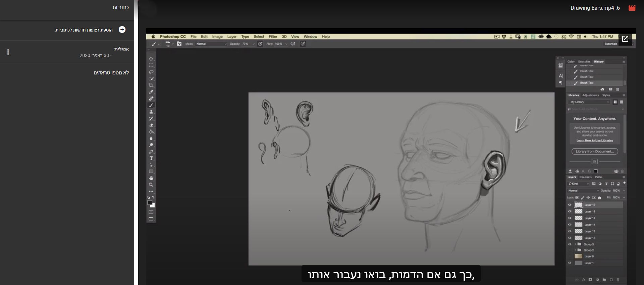
Task: Open the Filter menu
Action: (273, 37)
